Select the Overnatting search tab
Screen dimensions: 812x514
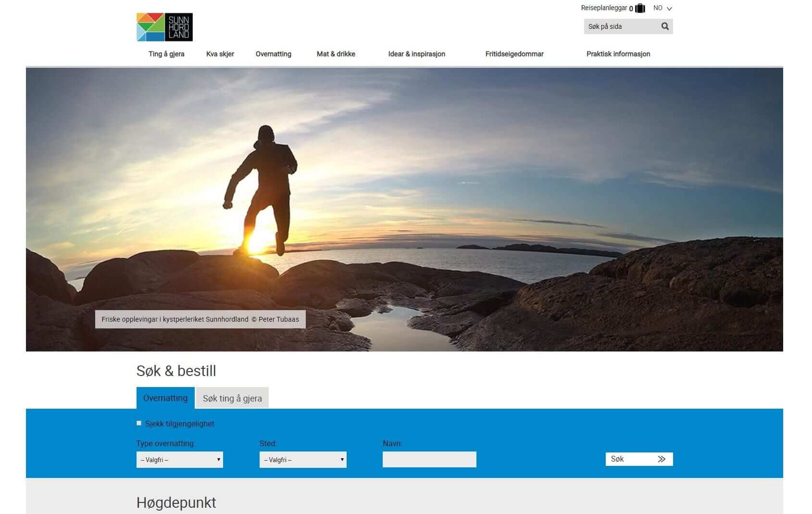click(165, 398)
